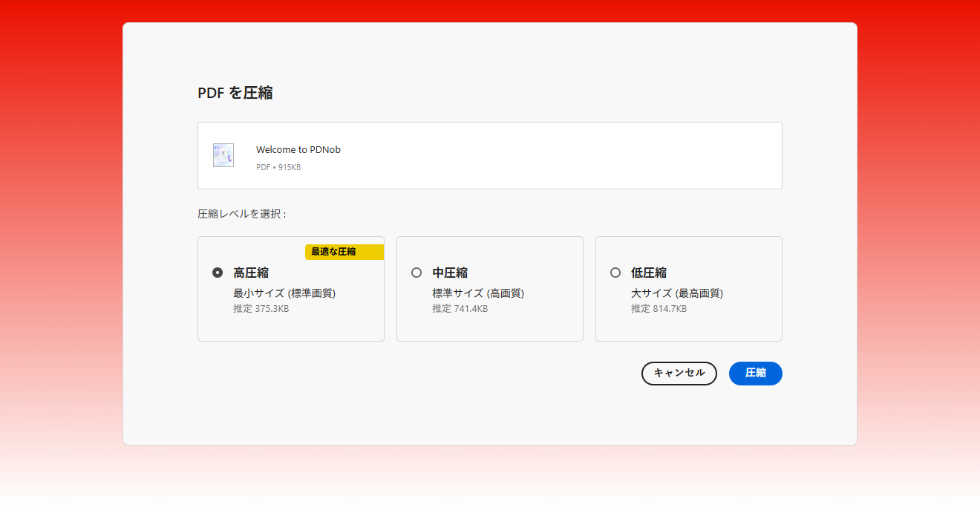The image size is (980, 505).
Task: Click the 最適な圧縮 yellow badge
Action: [344, 252]
